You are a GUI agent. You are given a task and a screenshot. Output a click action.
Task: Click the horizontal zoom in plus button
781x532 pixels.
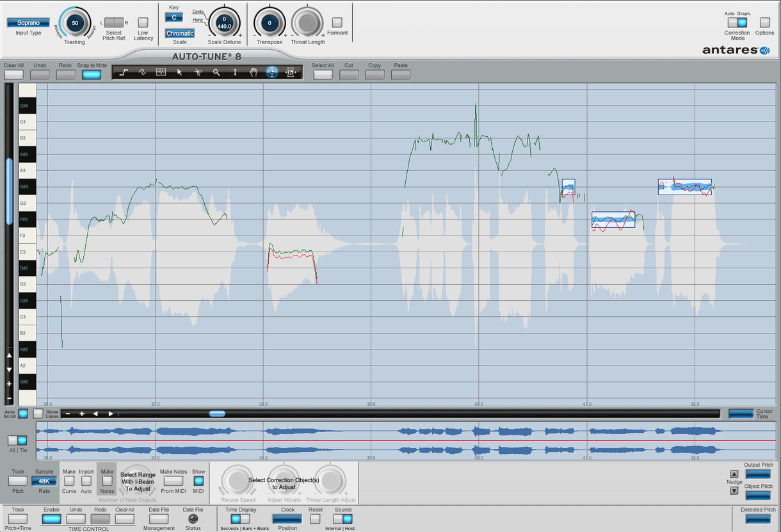point(82,414)
